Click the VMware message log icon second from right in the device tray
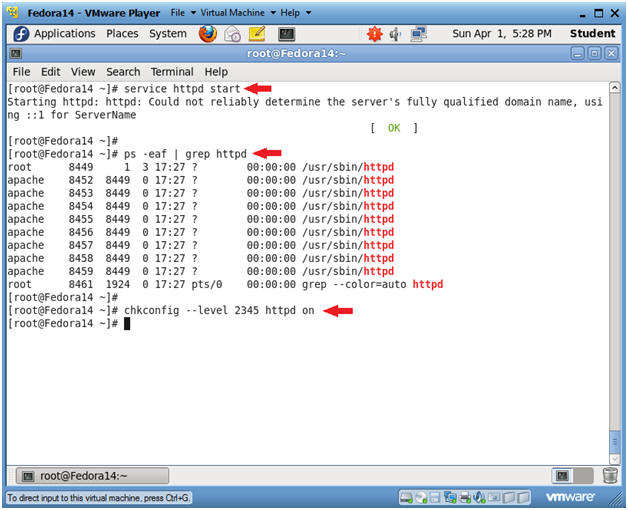Screen dimensions: 628x510 coord(508,498)
